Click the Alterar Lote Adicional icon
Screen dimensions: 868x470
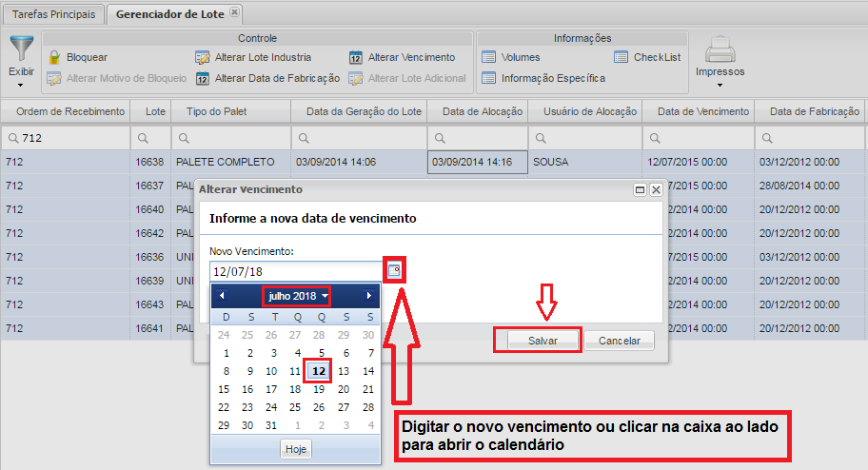click(x=355, y=79)
